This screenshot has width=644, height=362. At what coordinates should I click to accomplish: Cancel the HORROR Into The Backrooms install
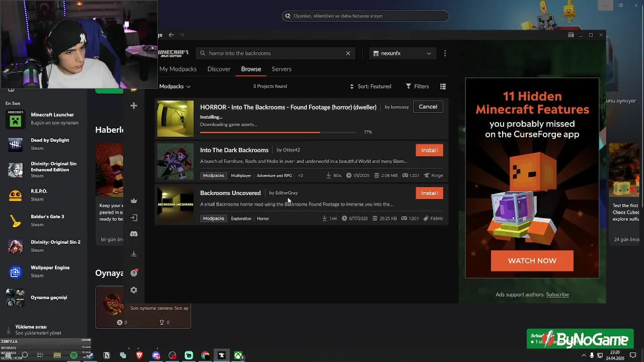[428, 107]
